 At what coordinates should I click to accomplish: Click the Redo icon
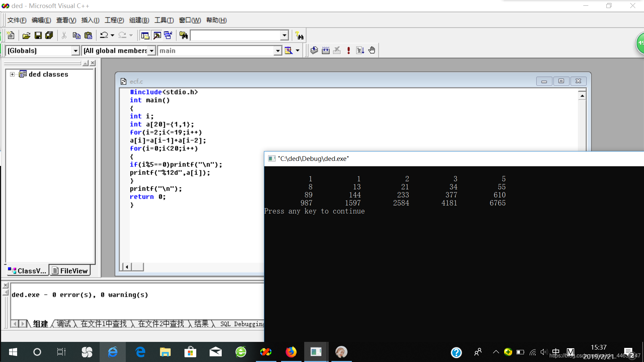tap(122, 35)
